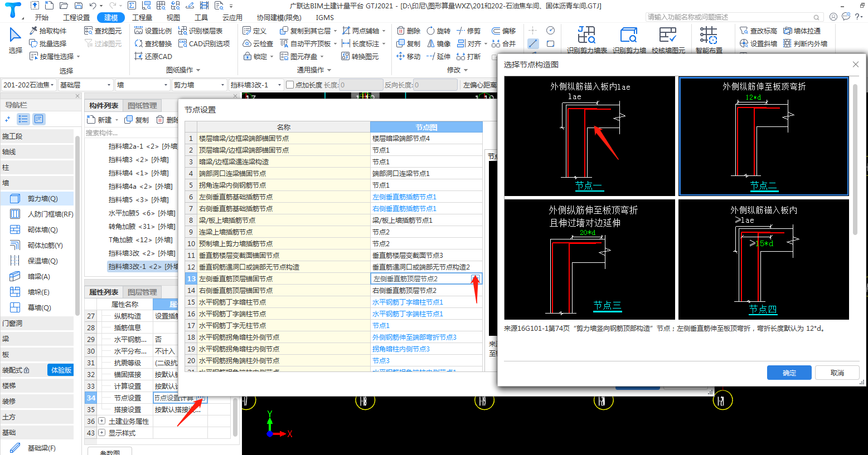The width and height of the screenshot is (868, 455).
Task: Open the 挡料墙3改-1 component dropdown
Action: tap(255, 85)
